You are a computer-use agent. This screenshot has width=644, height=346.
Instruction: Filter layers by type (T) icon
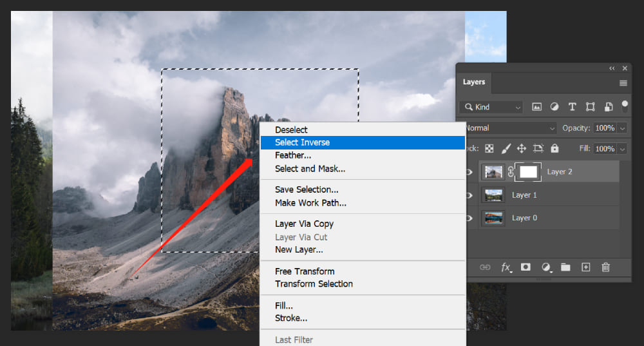(572, 107)
